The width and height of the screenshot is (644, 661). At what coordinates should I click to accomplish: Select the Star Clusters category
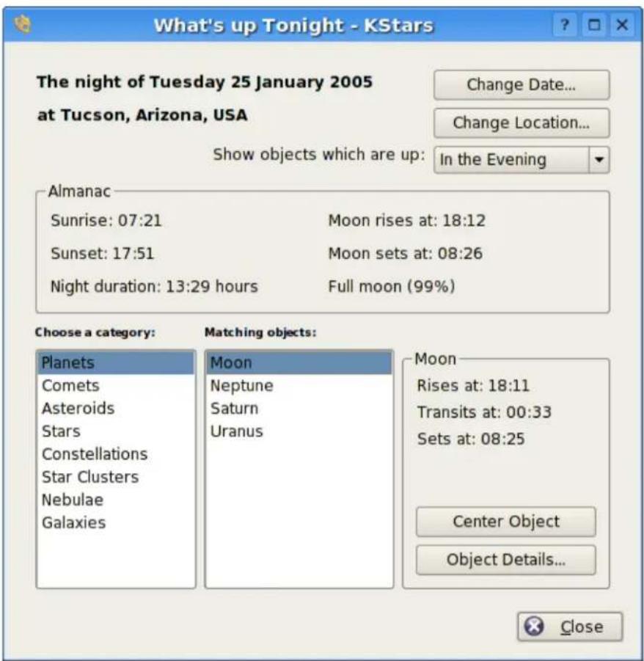116,477
